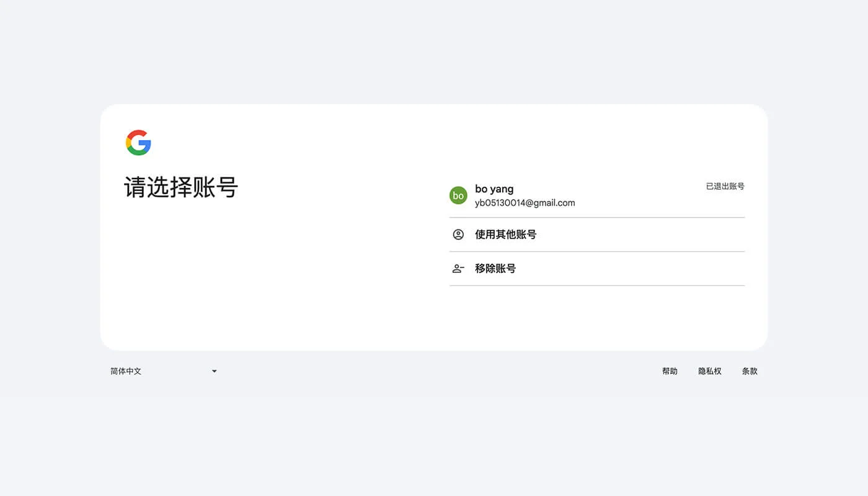Viewport: 868px width, 496px height.
Task: Click the 已退出账号 status label
Action: coord(725,186)
